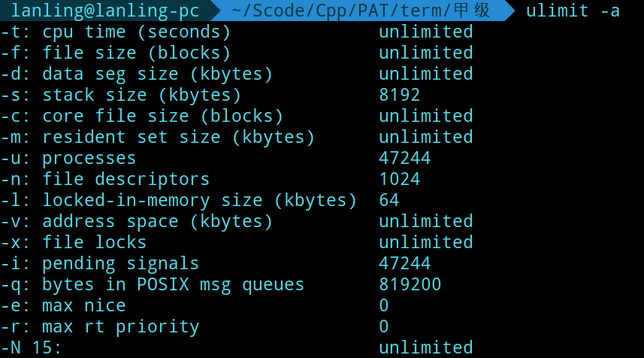Click the POSIX msg queues value 819200

(x=410, y=284)
